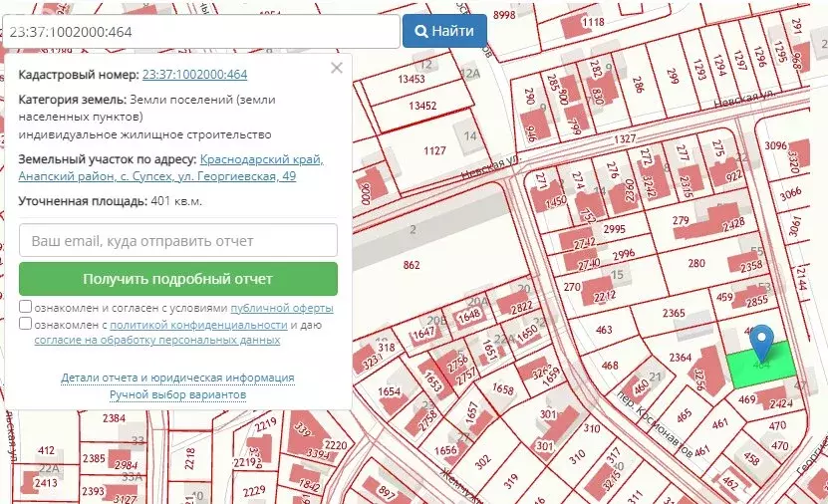The width and height of the screenshot is (828, 504).
Task: Select parcel 279 on the map
Action: tap(681, 220)
